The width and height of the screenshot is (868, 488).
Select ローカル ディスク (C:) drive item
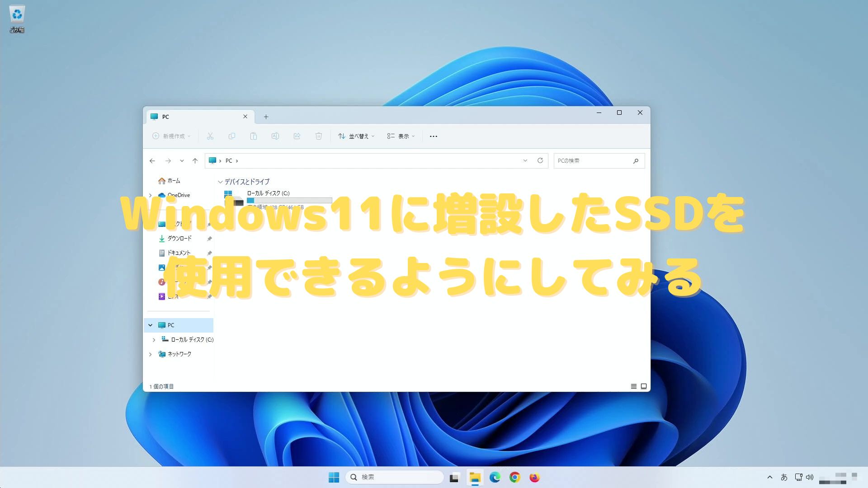278,200
